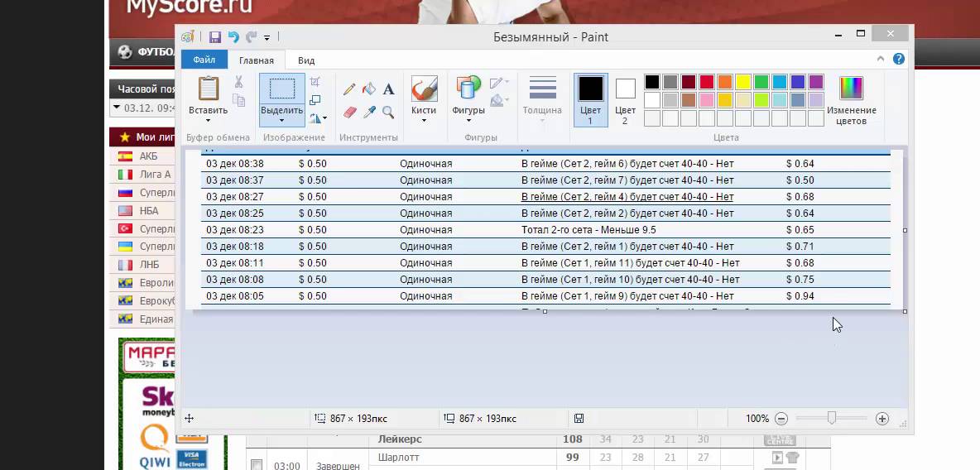The height and width of the screenshot is (470, 980).
Task: Click the zoom out minus button
Action: (781, 419)
